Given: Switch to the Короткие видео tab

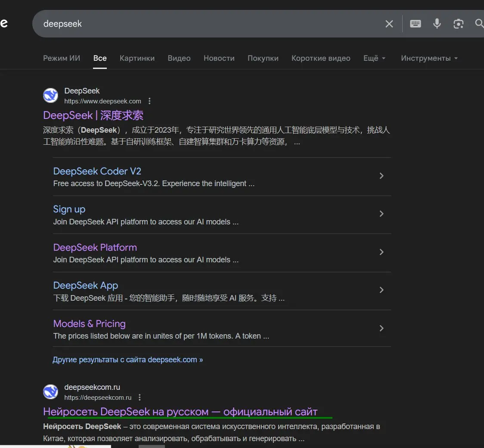Looking at the screenshot, I should [x=321, y=58].
